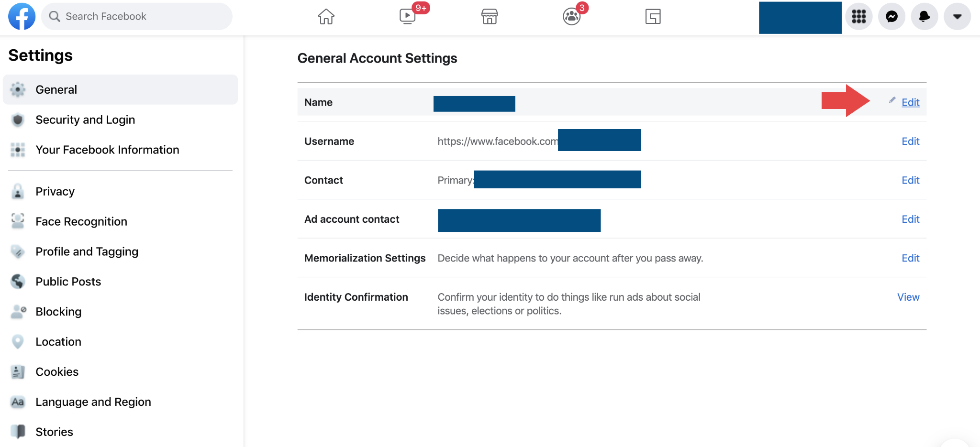Click the username URL text

498,141
